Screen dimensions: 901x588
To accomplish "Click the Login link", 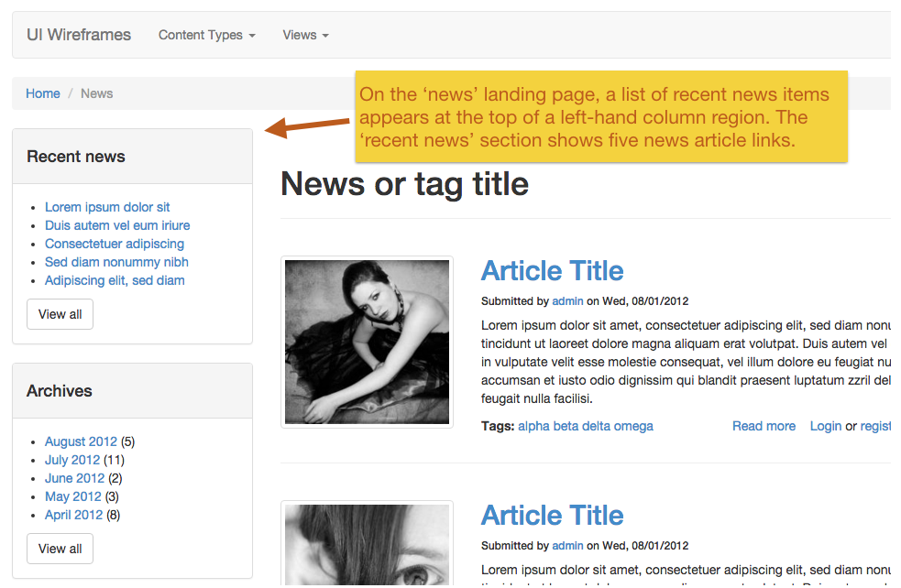I will point(826,426).
